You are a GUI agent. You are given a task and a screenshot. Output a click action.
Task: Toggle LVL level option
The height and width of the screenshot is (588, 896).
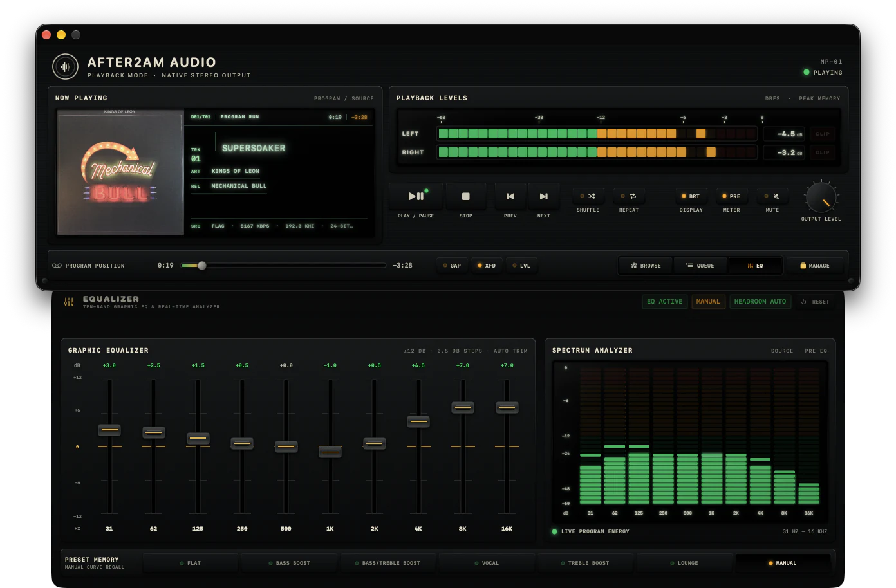[522, 266]
